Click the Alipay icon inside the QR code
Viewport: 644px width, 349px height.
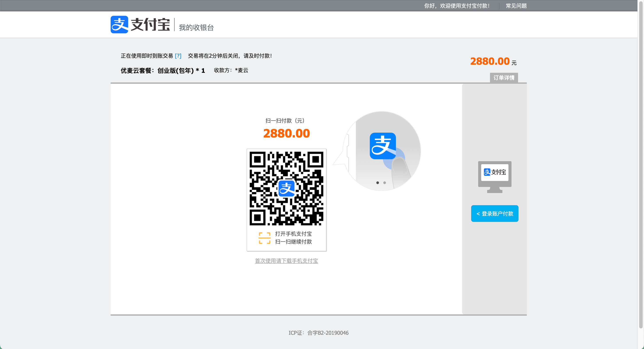tap(286, 188)
